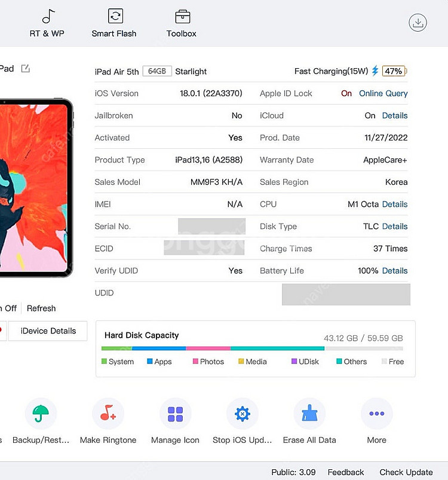Click the blurred UDID value

(x=346, y=295)
